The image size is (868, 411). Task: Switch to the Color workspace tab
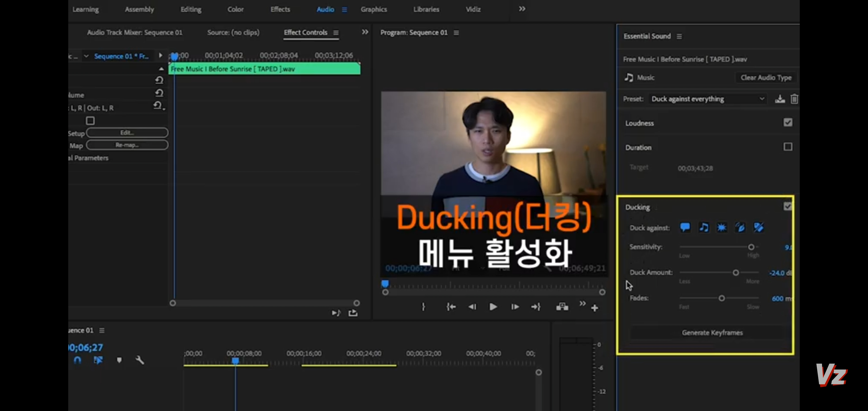[235, 9]
